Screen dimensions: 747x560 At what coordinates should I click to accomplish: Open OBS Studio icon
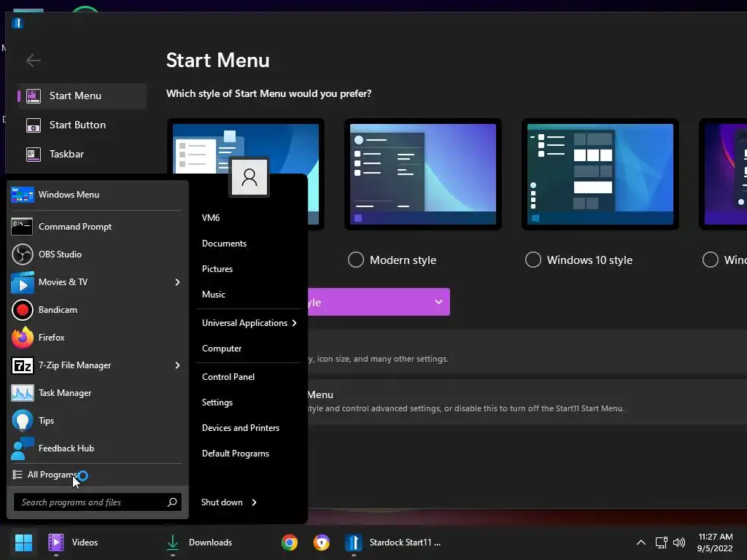point(22,254)
